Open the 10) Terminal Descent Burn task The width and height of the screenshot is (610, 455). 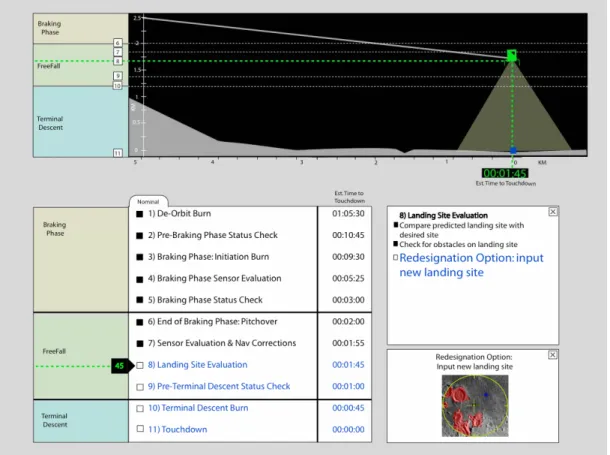[198, 408]
